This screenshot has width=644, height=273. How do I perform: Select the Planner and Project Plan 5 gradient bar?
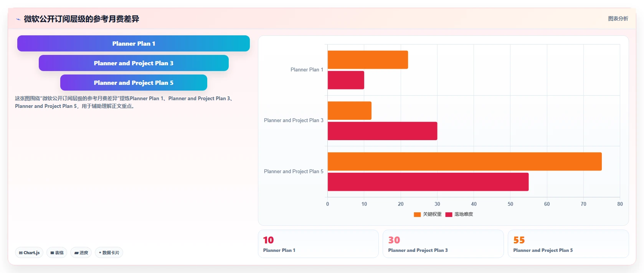134,83
